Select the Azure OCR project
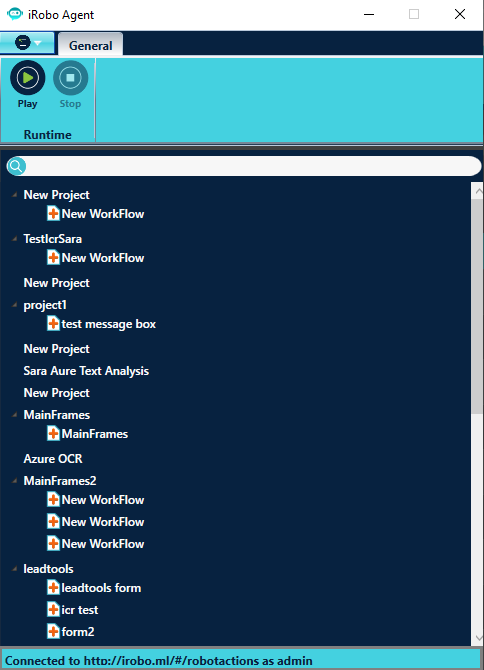 (x=53, y=458)
